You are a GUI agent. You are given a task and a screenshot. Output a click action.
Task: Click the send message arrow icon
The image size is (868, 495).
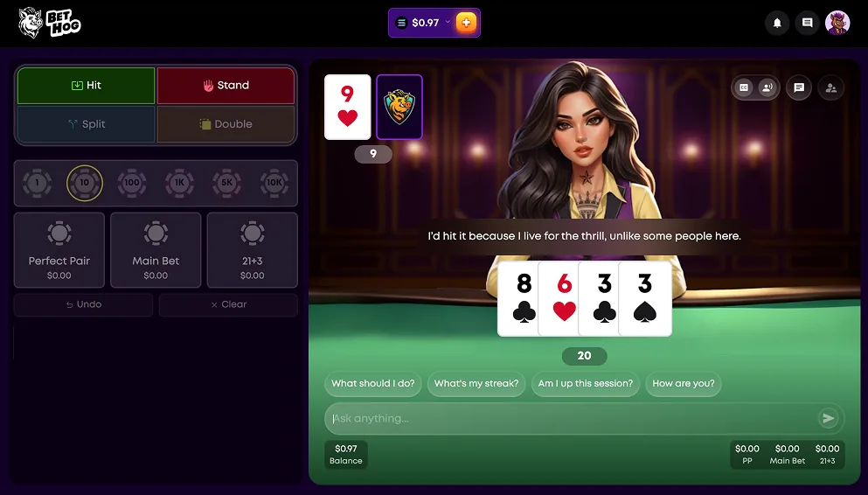(x=828, y=418)
